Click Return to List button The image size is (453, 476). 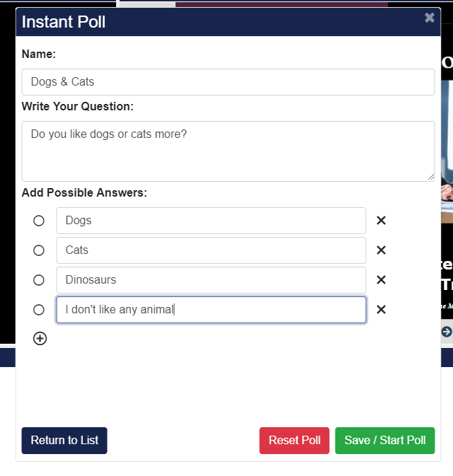(64, 440)
